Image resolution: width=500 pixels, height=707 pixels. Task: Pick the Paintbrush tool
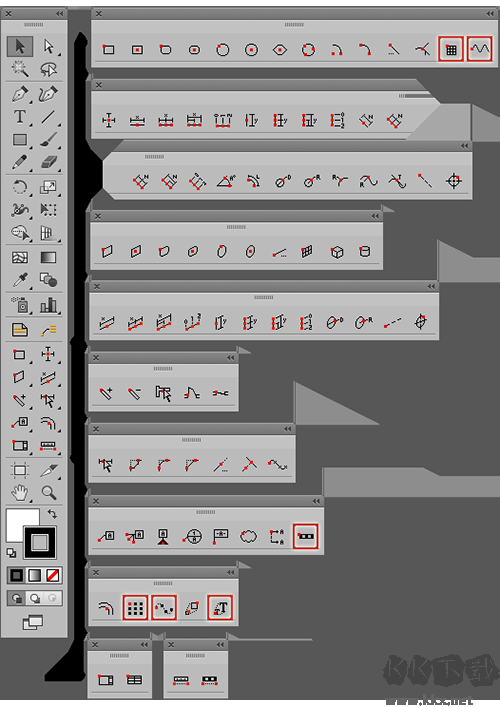48,139
